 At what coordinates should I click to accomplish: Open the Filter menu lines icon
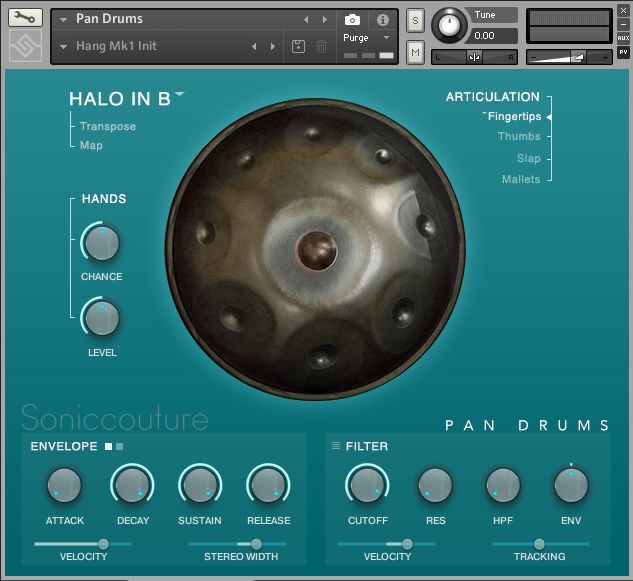pyautogui.click(x=335, y=445)
